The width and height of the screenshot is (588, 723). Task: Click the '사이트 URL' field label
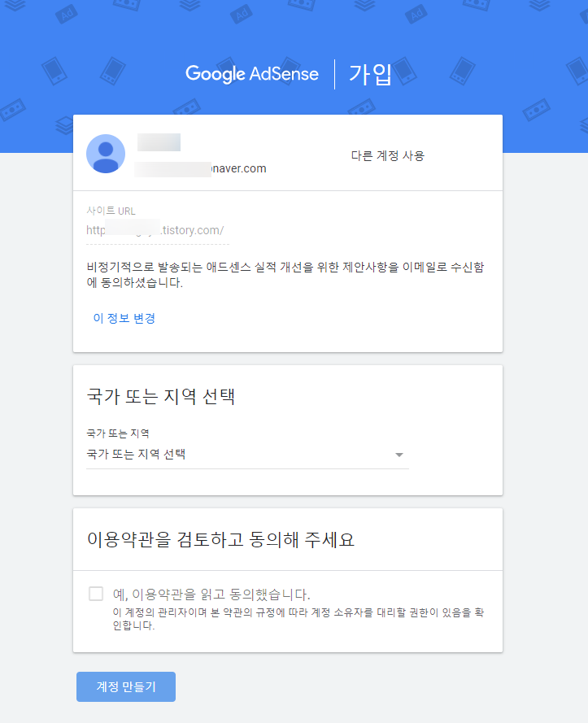tap(111, 211)
